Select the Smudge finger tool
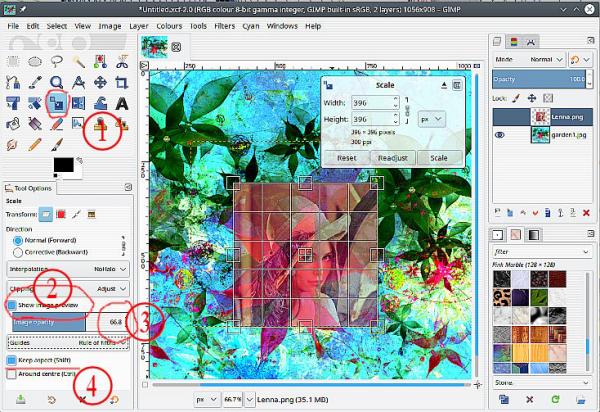The width and height of the screenshot is (600, 412). 12,145
